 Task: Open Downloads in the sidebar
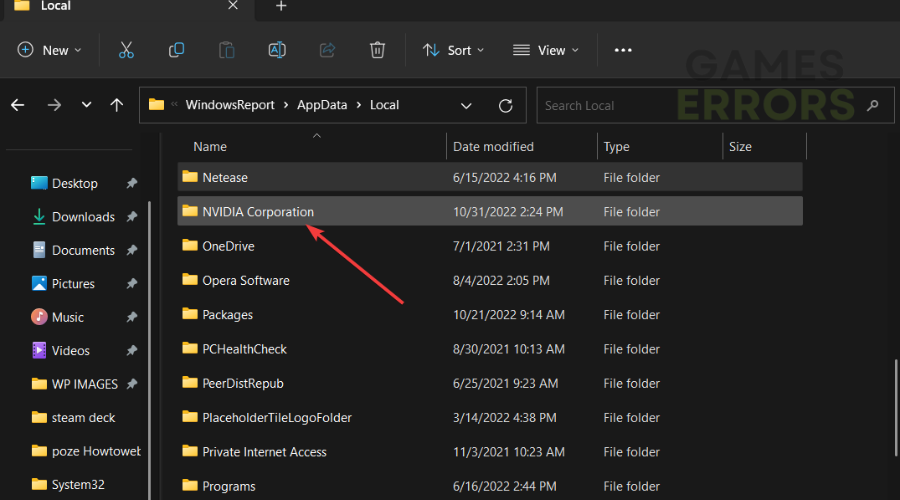83,217
